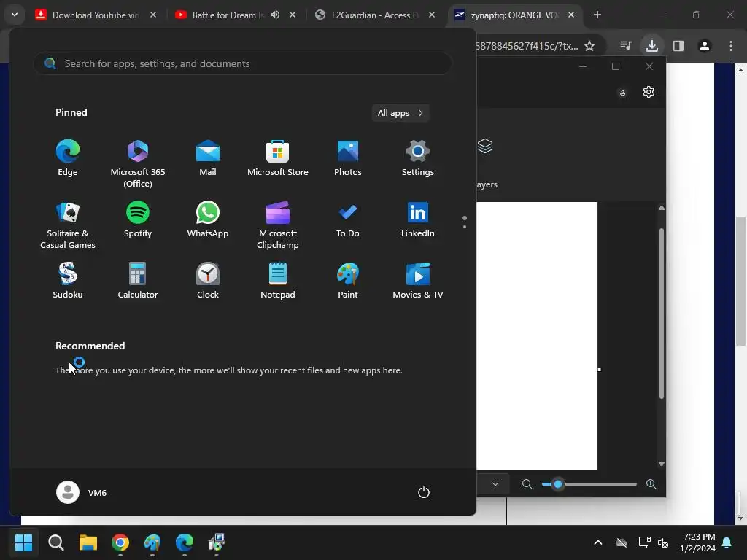Open the notifications bell

(x=727, y=542)
